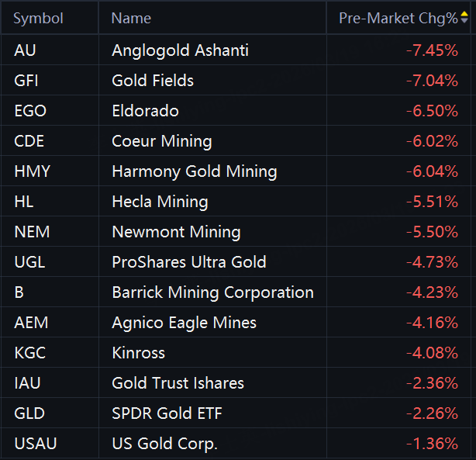The width and height of the screenshot is (476, 460).
Task: Open the Kinross stock name
Action: pyautogui.click(x=138, y=353)
